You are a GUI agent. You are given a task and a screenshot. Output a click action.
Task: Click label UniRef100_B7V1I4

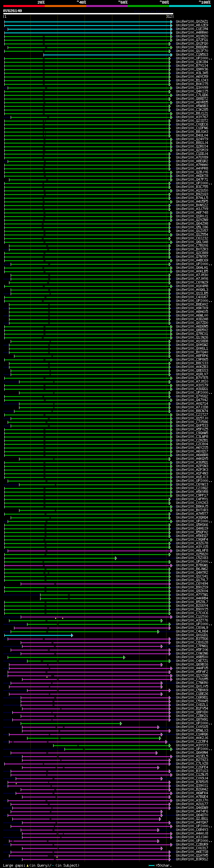click(192, 66)
